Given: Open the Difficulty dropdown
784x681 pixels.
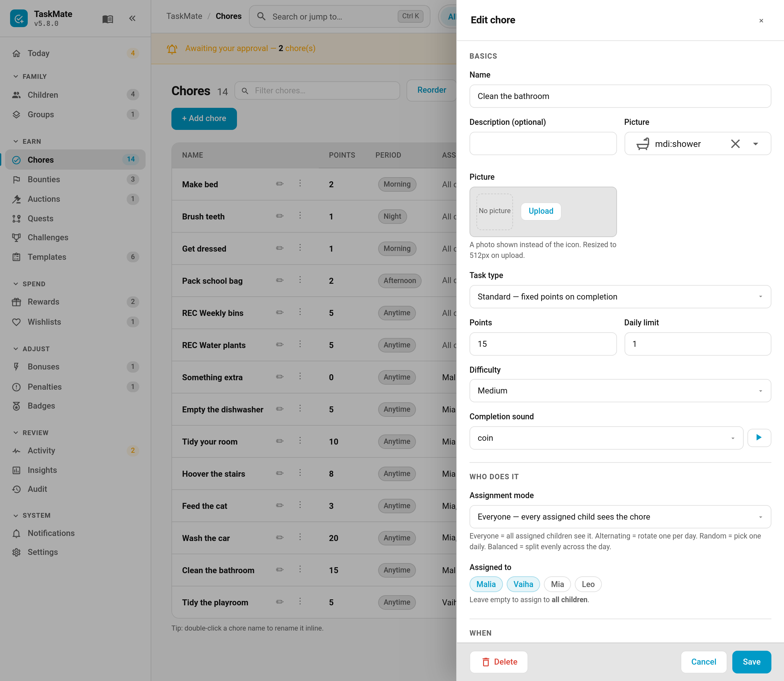Looking at the screenshot, I should click(x=620, y=391).
